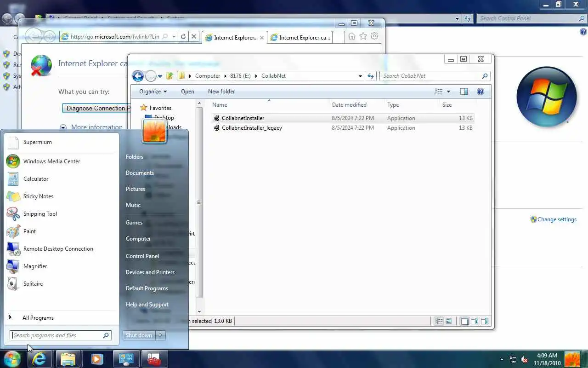Viewport: 588px width, 368px height.
Task: Open Control Panel from Start menu
Action: [x=142, y=256]
